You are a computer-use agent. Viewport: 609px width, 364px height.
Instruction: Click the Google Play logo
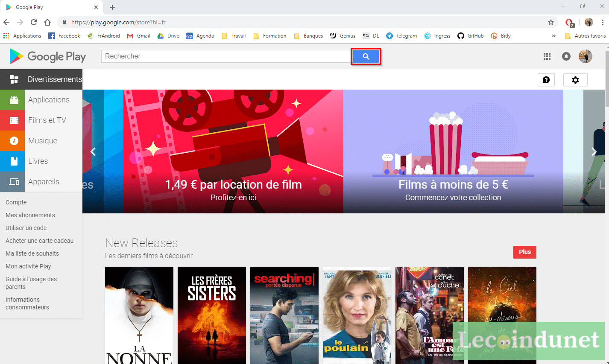47,56
